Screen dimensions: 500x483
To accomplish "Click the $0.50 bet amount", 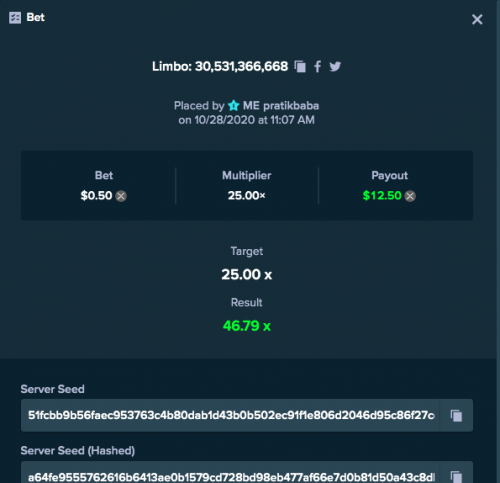I will coord(96,196).
